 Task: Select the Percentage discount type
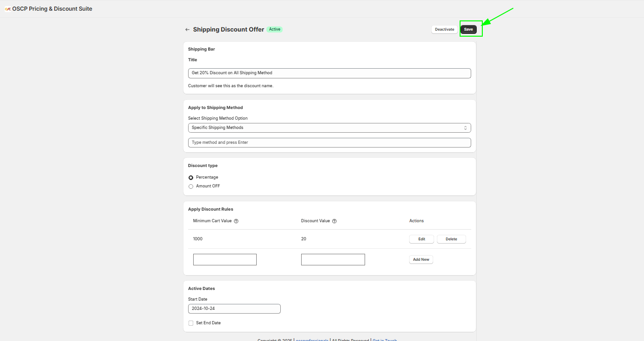click(x=191, y=178)
